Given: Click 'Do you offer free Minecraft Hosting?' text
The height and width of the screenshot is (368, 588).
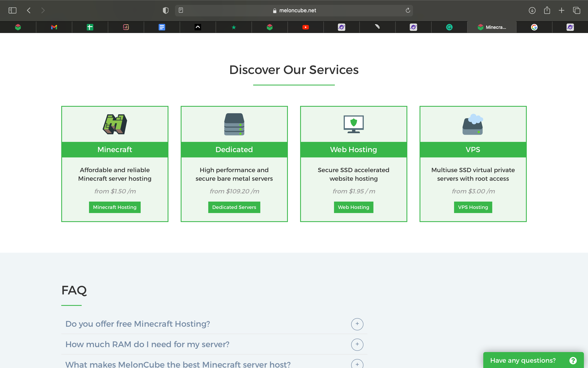Looking at the screenshot, I should 138,324.
